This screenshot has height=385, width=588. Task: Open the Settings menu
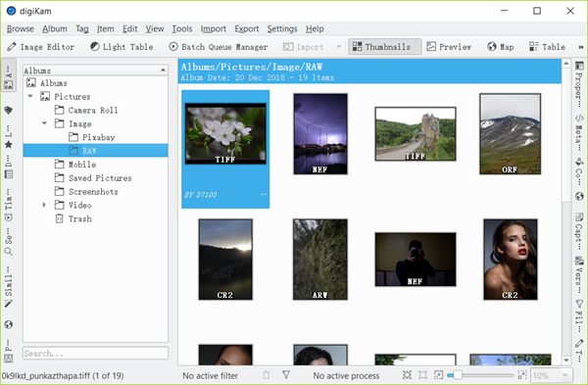click(282, 28)
